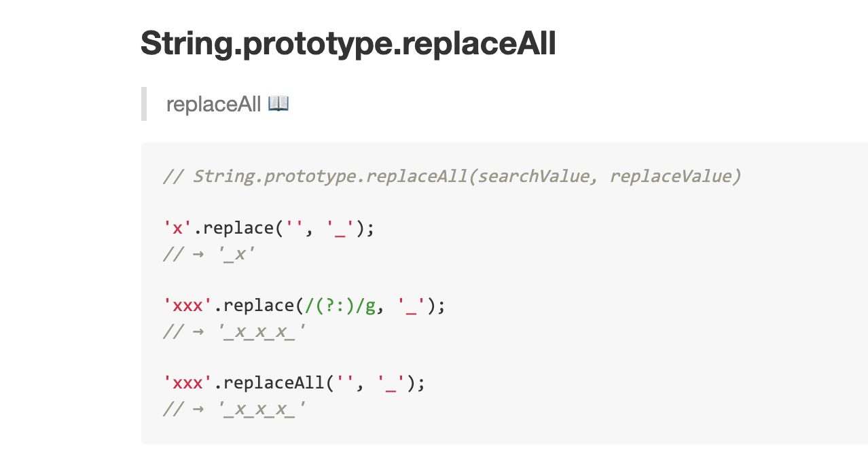
Task: Click the '_' string in the replaceAll call
Action: pyautogui.click(x=390, y=383)
